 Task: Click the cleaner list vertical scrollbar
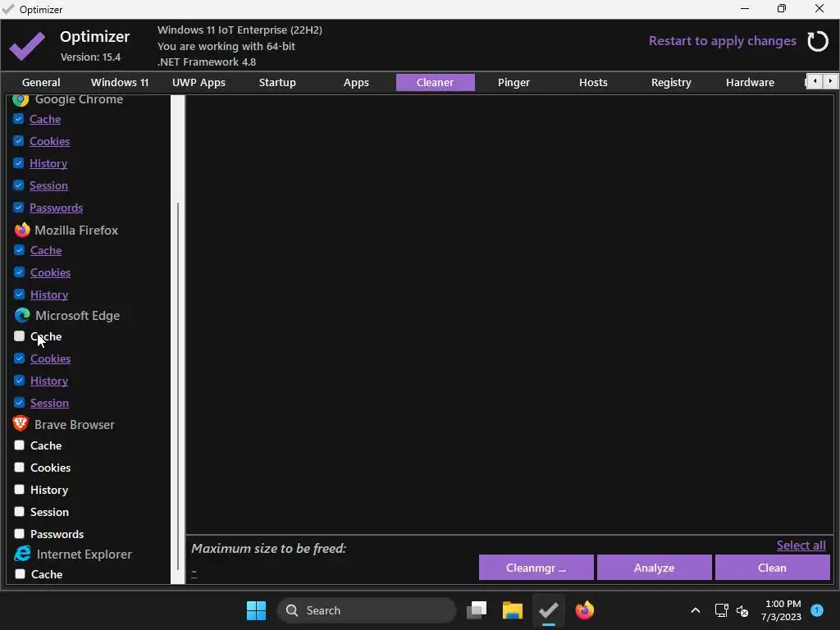click(x=178, y=386)
